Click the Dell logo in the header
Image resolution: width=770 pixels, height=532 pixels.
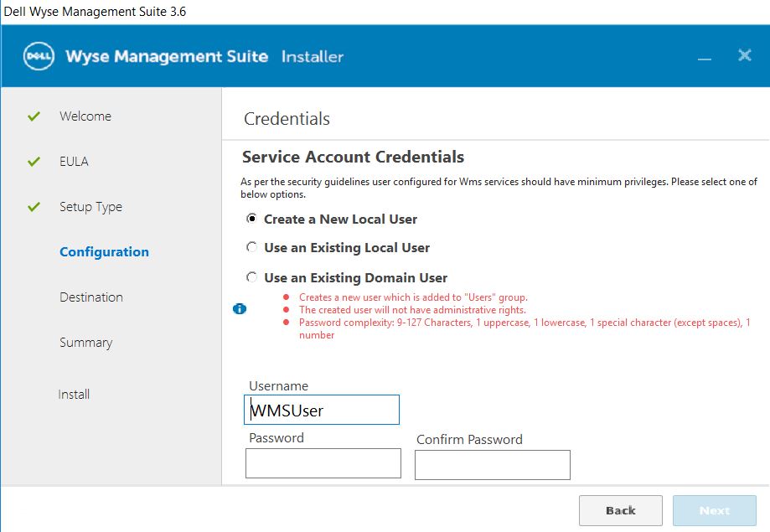pyautogui.click(x=39, y=56)
